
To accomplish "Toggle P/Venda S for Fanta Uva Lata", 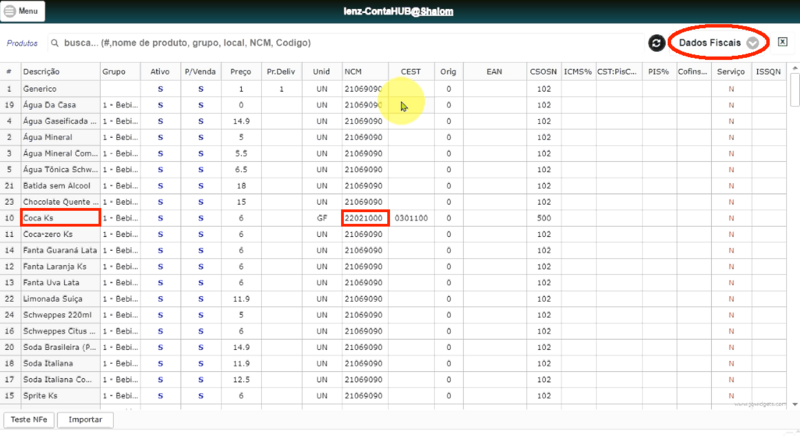I will pyautogui.click(x=201, y=283).
